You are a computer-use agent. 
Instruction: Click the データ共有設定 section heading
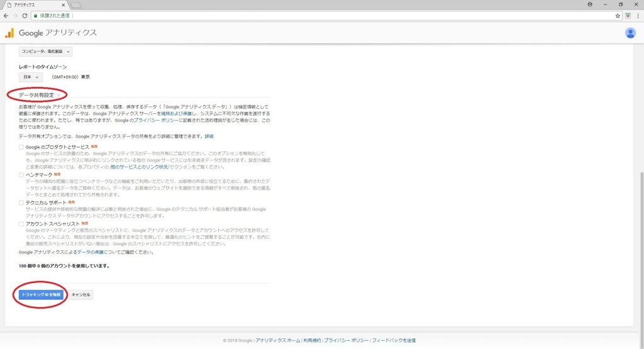coord(36,95)
